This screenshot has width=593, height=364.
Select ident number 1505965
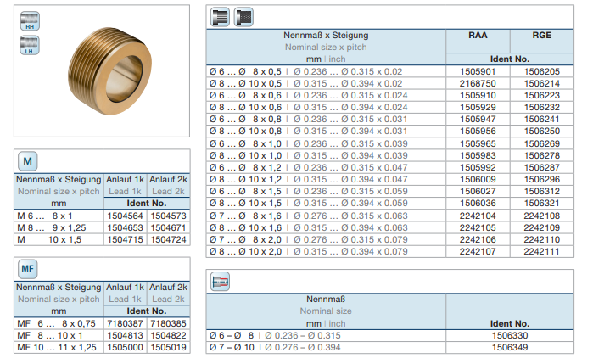pyautogui.click(x=478, y=143)
